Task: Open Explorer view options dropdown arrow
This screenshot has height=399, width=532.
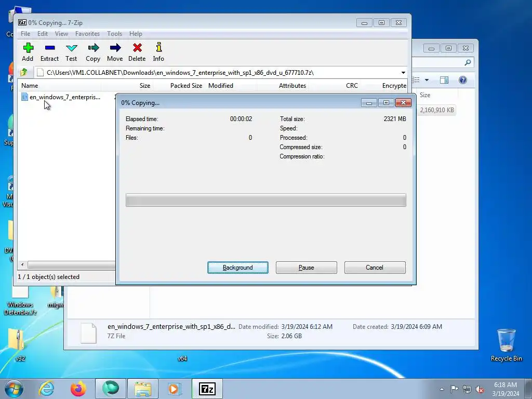Action: coord(427,80)
